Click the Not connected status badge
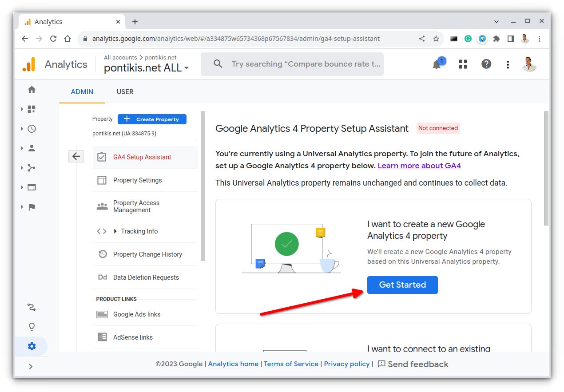The width and height of the screenshot is (564, 392). coord(438,128)
